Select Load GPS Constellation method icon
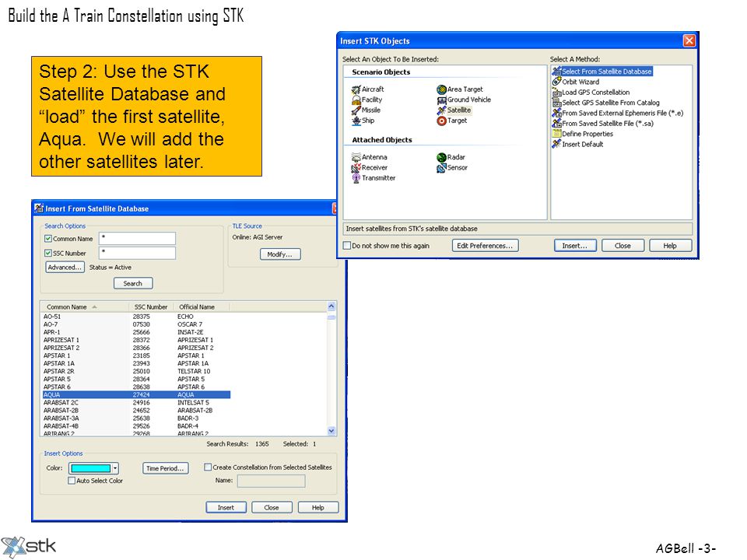The height and width of the screenshot is (560, 747). [556, 93]
